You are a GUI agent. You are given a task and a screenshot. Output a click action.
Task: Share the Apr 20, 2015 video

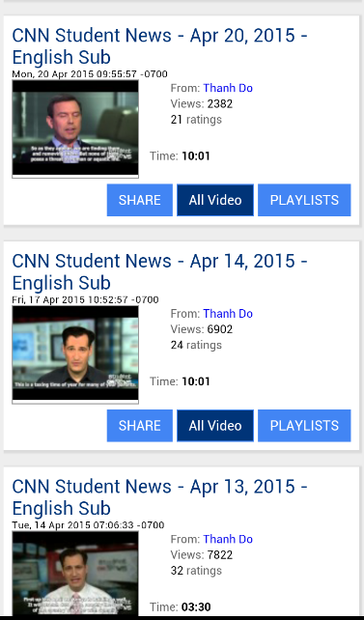tap(139, 200)
